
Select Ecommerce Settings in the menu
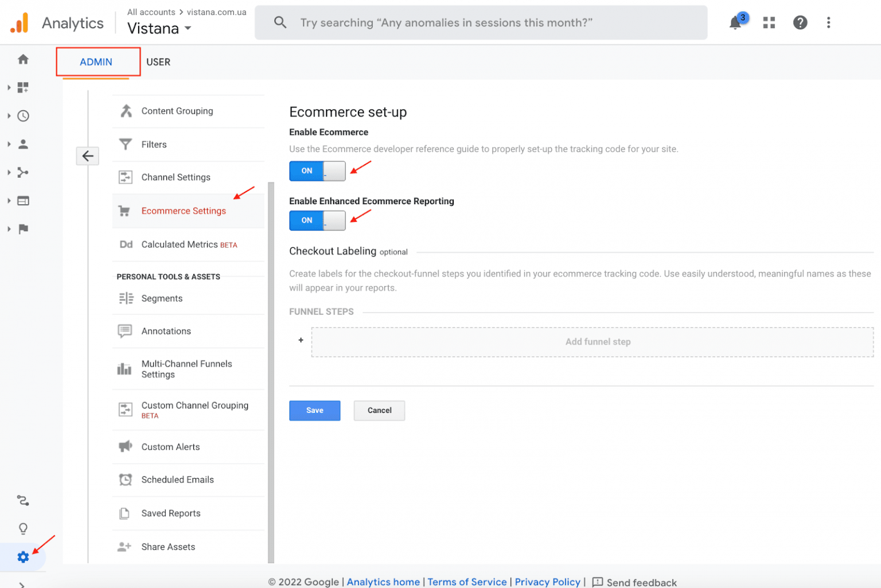click(184, 211)
